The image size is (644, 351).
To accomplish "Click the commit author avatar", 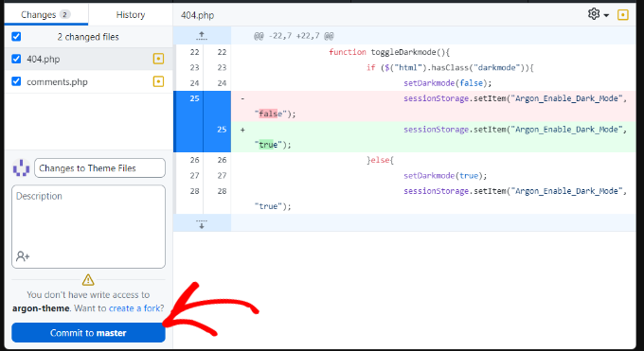I will coord(21,167).
